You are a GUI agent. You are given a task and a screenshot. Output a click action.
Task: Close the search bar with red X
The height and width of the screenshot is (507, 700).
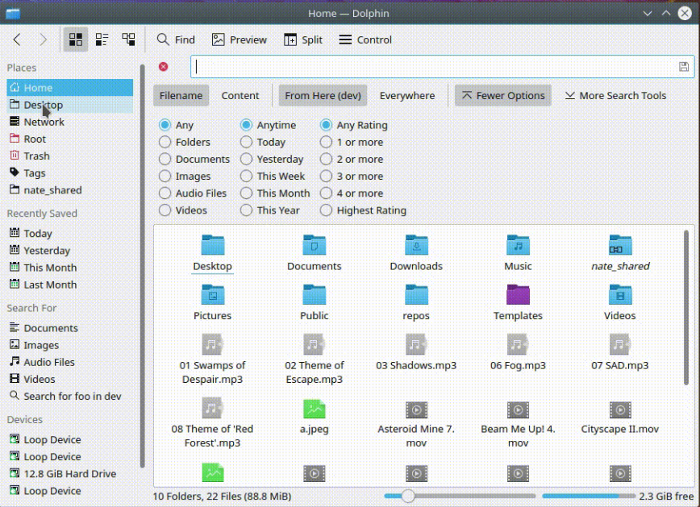point(164,67)
